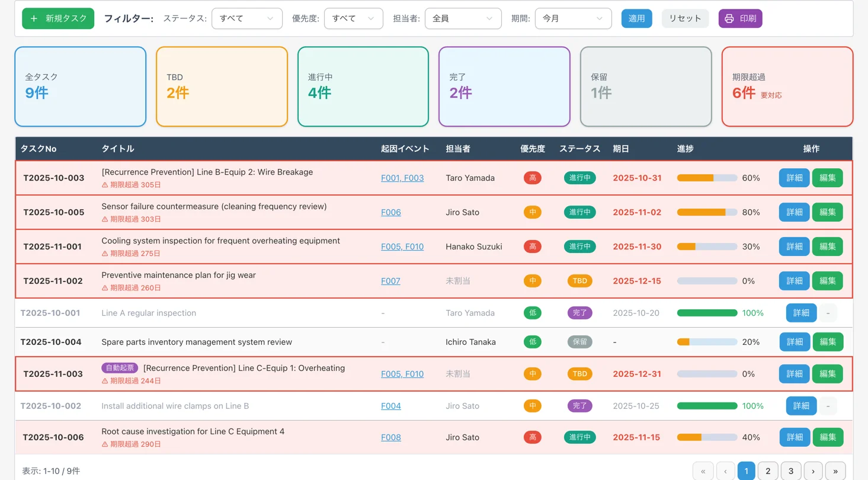
Task: Click the 自動起票 badge on T2025-11-003
Action: coord(120,368)
